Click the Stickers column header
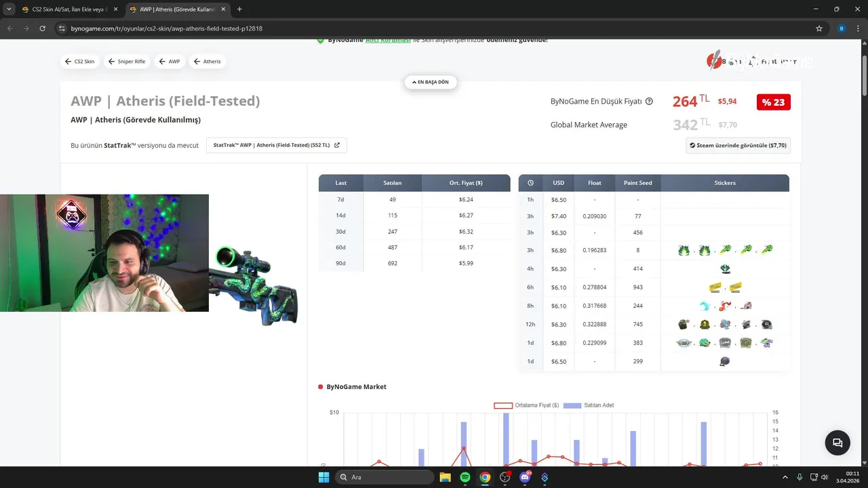 725,183
